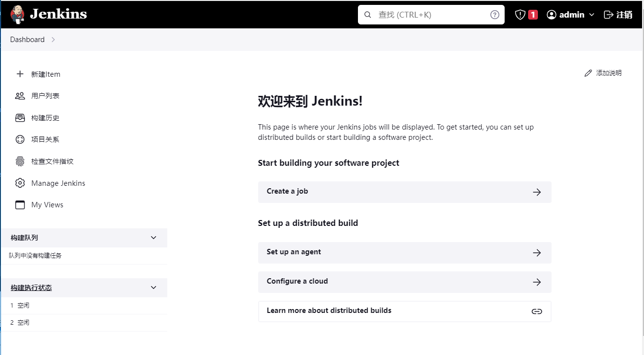The image size is (644, 355).
Task: Open My Views via the window icon
Action: [20, 204]
